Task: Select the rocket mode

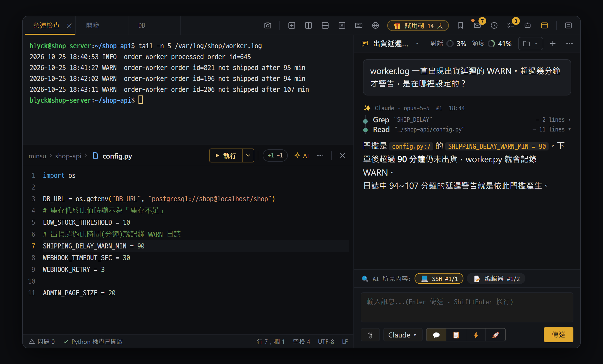Action: pyautogui.click(x=496, y=335)
